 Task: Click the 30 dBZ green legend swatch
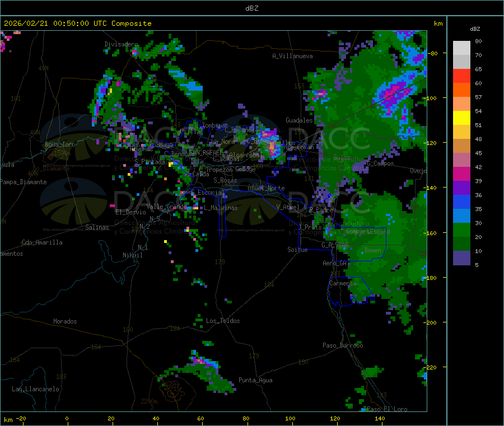(461, 230)
